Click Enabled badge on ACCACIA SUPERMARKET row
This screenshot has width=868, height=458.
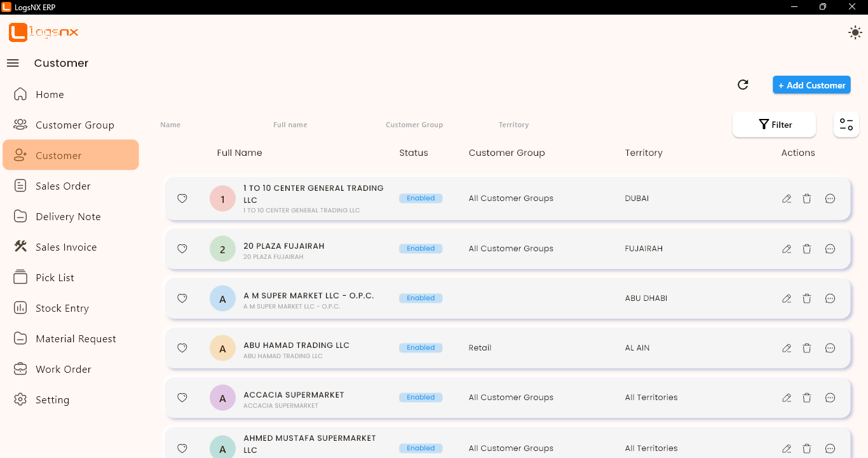[x=421, y=398]
